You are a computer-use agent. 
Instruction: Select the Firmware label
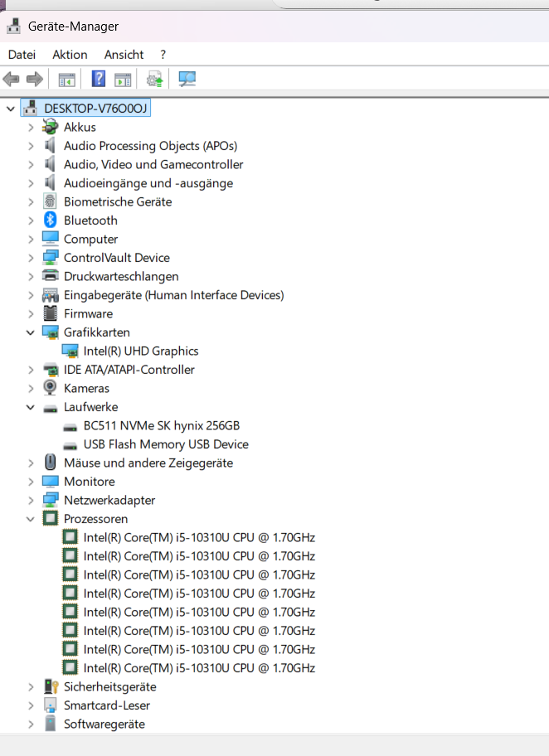tap(88, 313)
